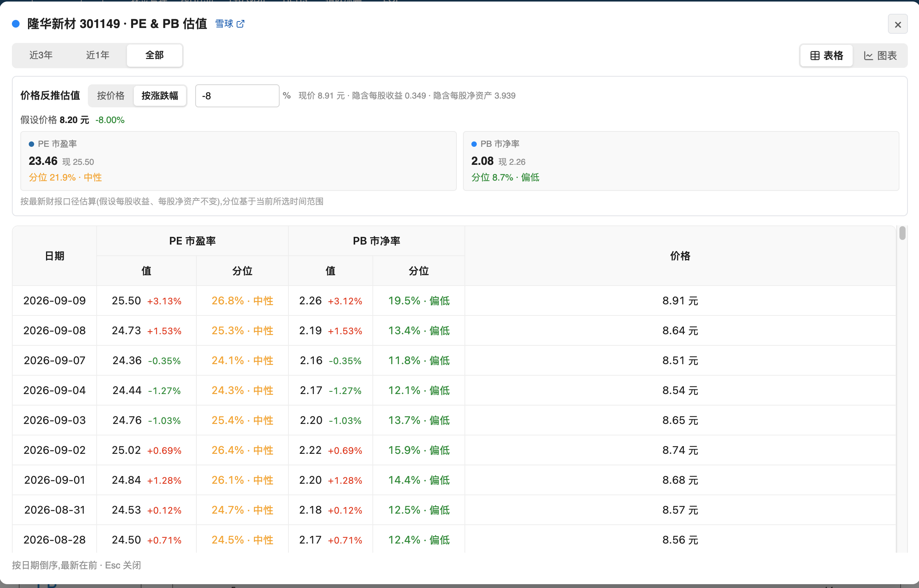Close the PE & PB valuation dialog
The image size is (919, 588).
[x=898, y=25]
